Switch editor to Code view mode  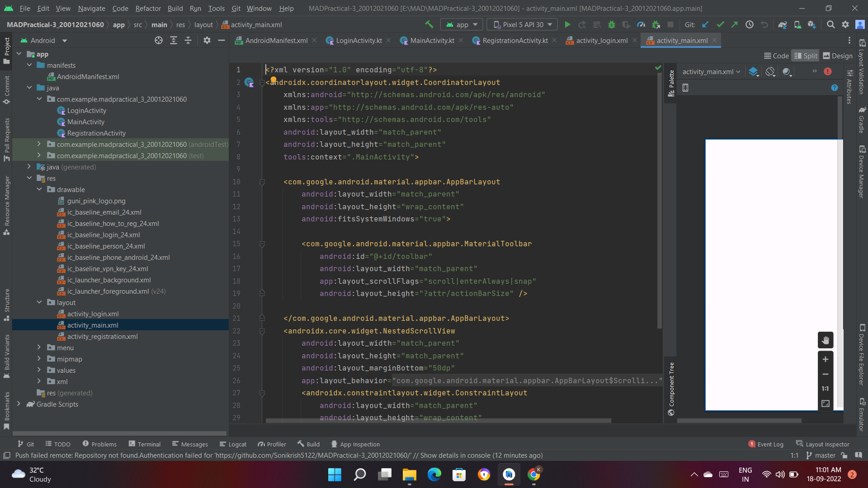[776, 56]
